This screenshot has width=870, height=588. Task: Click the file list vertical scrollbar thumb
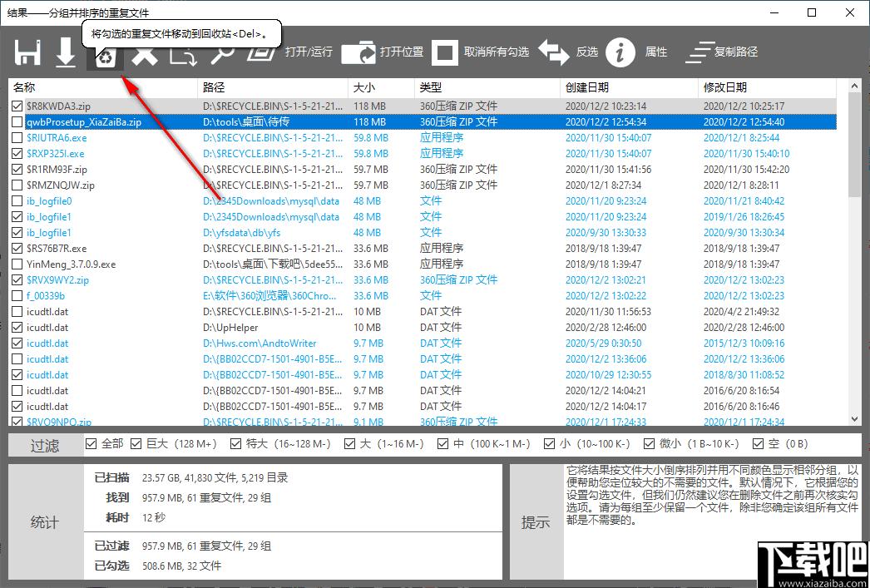point(855,146)
